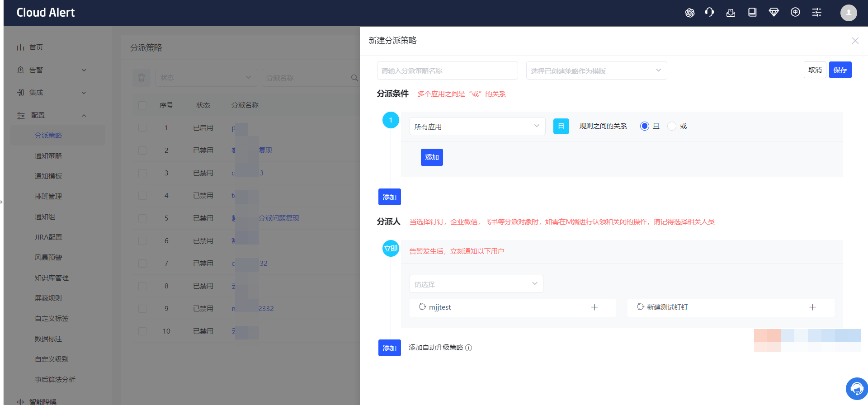The height and width of the screenshot is (405, 868).
Task: Open the 分派问题复现 link in row 5
Action: (278, 218)
